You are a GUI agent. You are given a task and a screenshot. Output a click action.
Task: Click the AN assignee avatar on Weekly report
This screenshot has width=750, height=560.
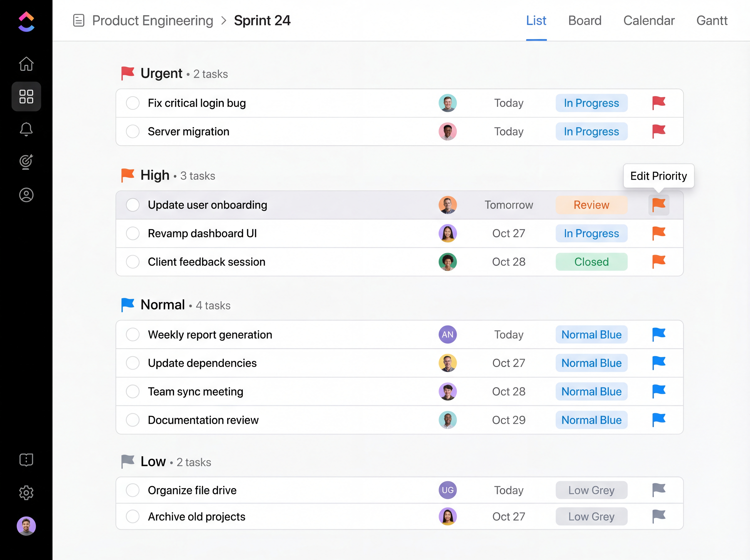pyautogui.click(x=447, y=335)
